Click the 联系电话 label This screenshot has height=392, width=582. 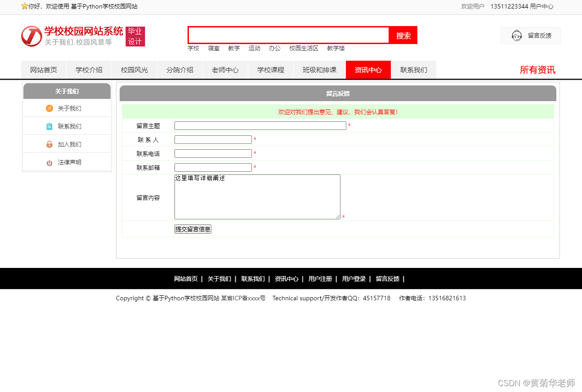coord(148,154)
